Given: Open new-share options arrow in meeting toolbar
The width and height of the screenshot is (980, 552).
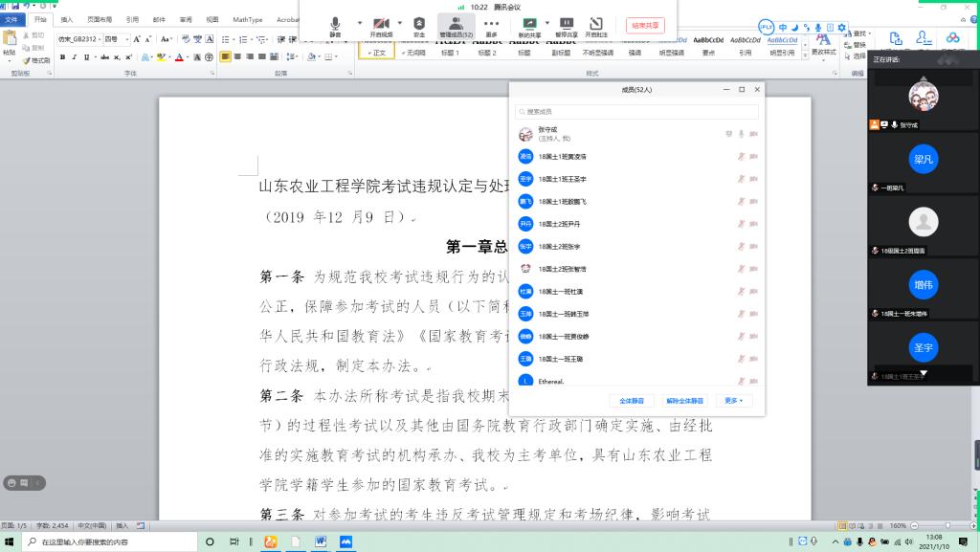Looking at the screenshot, I should pos(547,23).
